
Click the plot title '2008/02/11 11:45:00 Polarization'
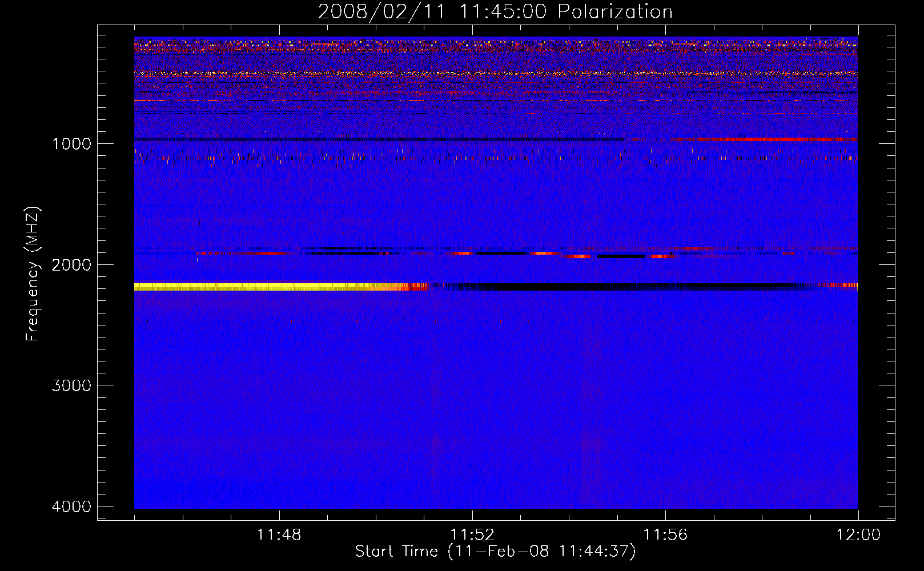[x=495, y=11]
